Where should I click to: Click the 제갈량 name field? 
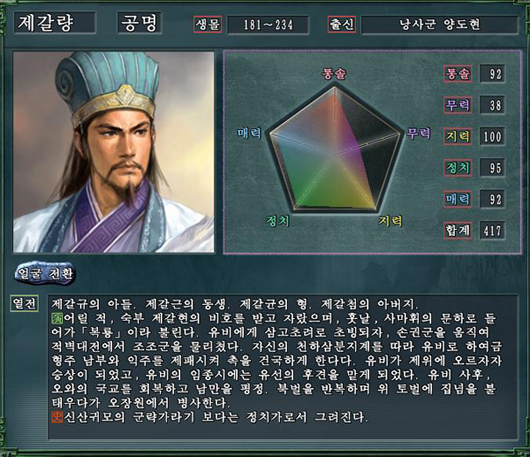pos(55,23)
